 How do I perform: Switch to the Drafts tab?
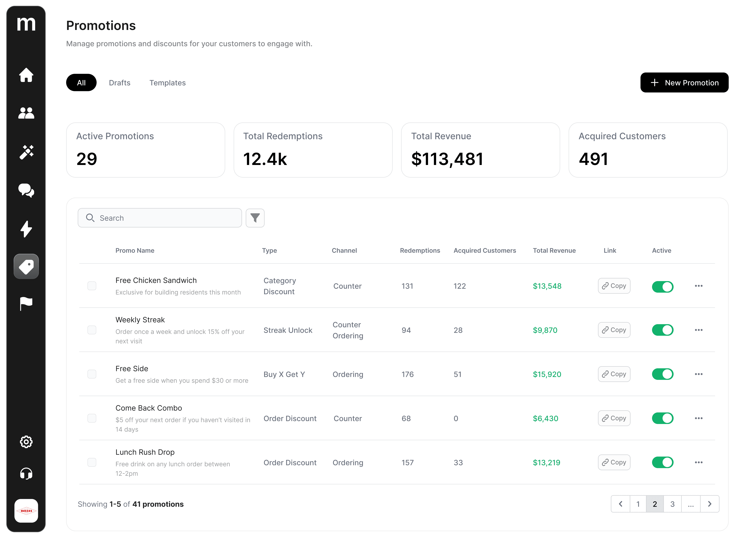tap(120, 83)
